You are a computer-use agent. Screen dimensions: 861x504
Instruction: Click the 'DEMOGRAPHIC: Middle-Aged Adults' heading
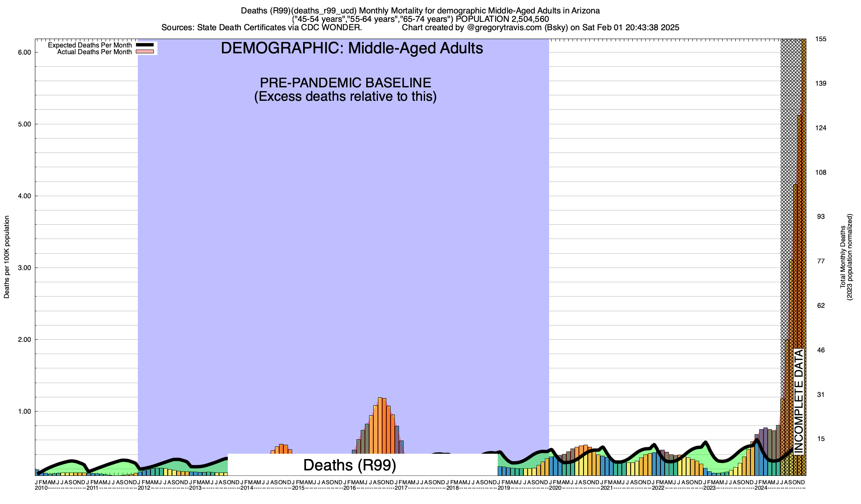352,48
